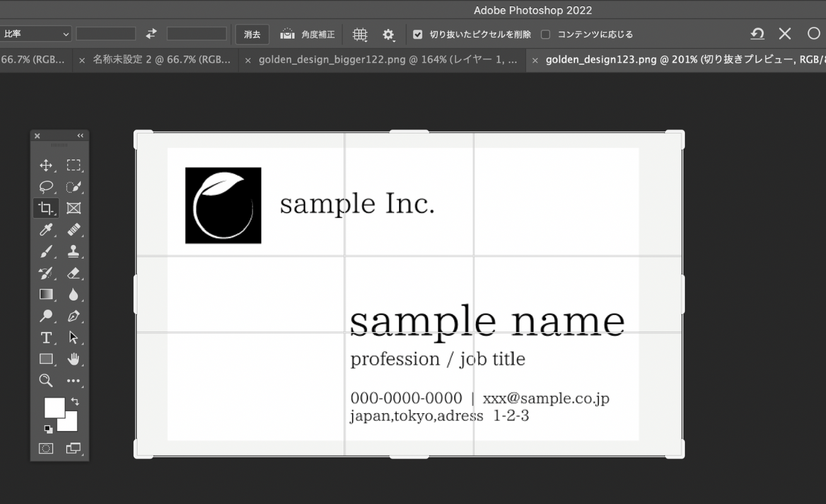Close the 名称未設定 2 tab
The width and height of the screenshot is (826, 504).
pyautogui.click(x=82, y=60)
